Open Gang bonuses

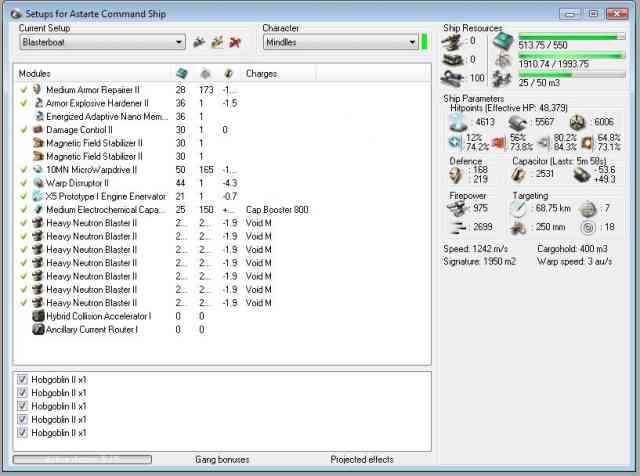point(222,460)
